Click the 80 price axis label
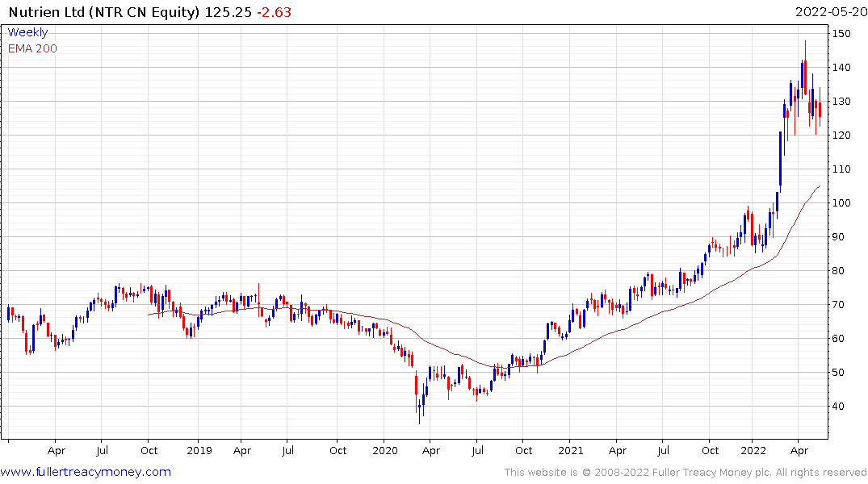This screenshot has width=868, height=484. (x=838, y=270)
